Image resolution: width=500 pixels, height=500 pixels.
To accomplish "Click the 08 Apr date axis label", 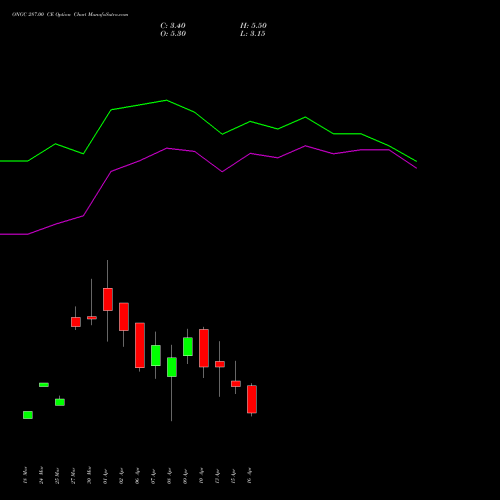I will pyautogui.click(x=169, y=475).
